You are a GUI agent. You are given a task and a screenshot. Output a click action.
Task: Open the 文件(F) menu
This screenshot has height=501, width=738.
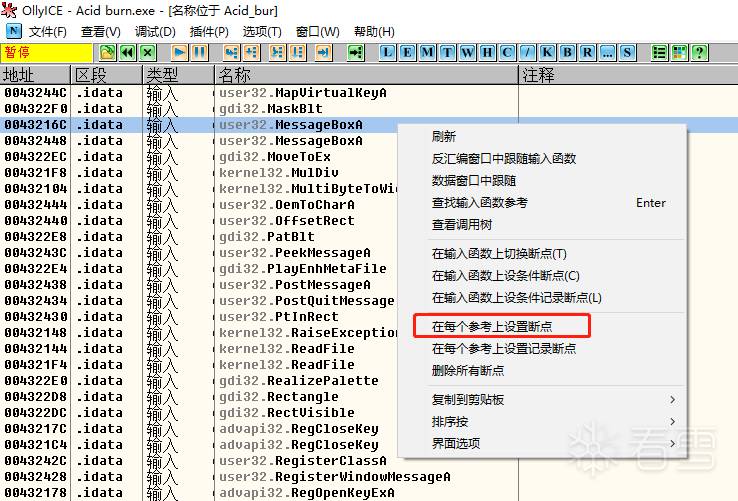tap(48, 32)
